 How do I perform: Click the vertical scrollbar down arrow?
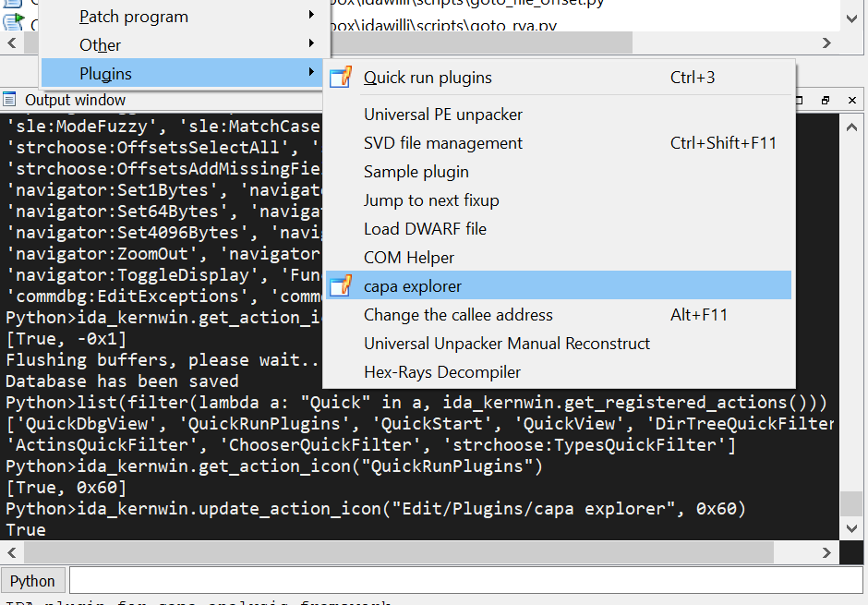pyautogui.click(x=851, y=528)
